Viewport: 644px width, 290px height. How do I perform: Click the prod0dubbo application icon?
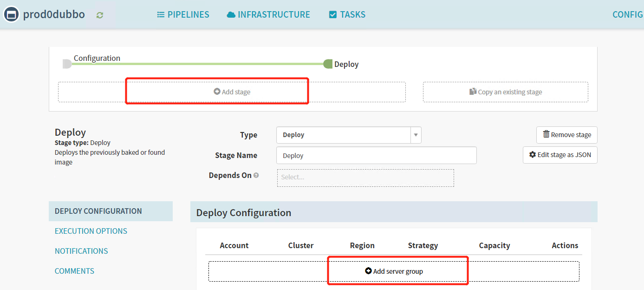tap(11, 14)
